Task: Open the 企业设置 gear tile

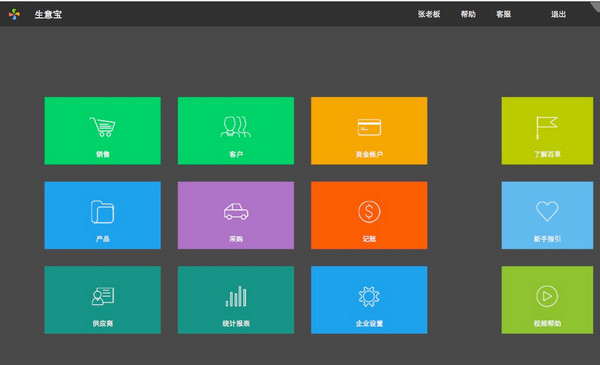Action: 369,300
